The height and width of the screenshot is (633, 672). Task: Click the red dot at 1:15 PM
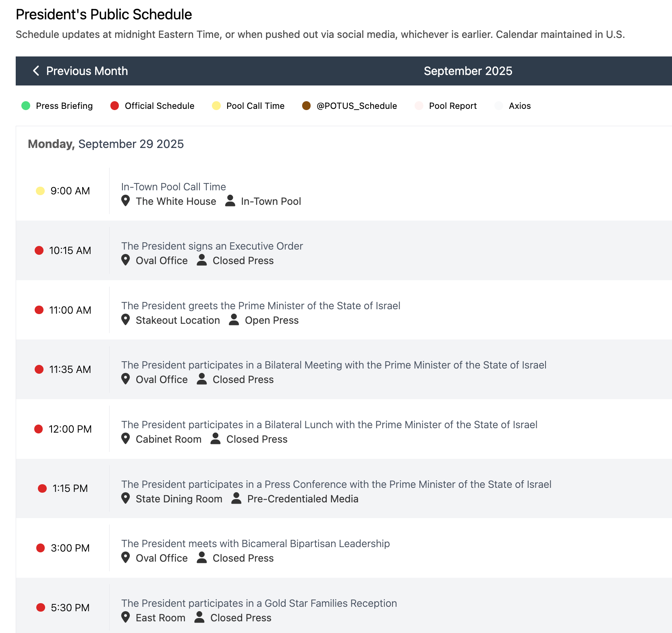pos(42,489)
